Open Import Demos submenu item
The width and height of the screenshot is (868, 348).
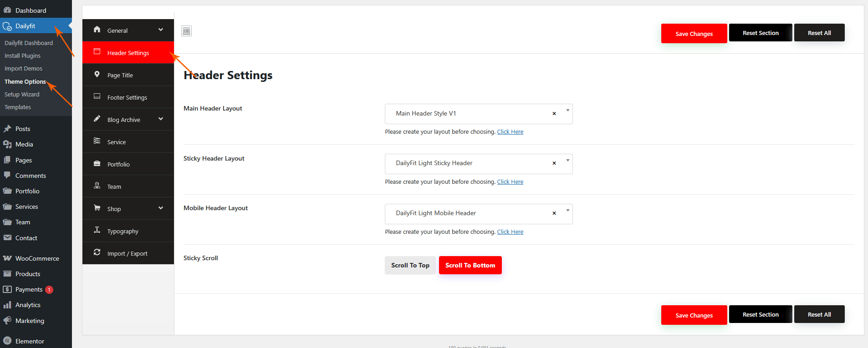tap(23, 69)
